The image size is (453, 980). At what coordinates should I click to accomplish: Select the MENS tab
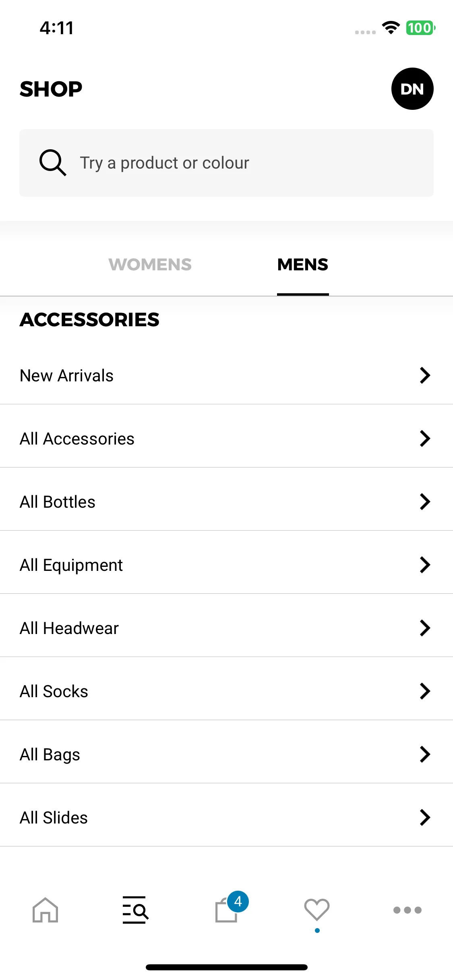pos(303,265)
